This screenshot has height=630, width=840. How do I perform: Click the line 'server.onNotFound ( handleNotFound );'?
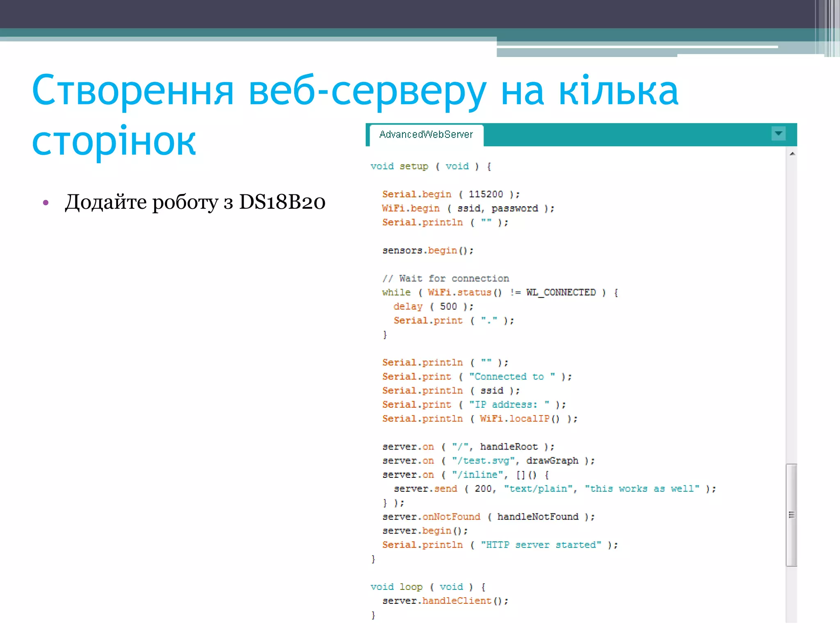pyautogui.click(x=488, y=517)
